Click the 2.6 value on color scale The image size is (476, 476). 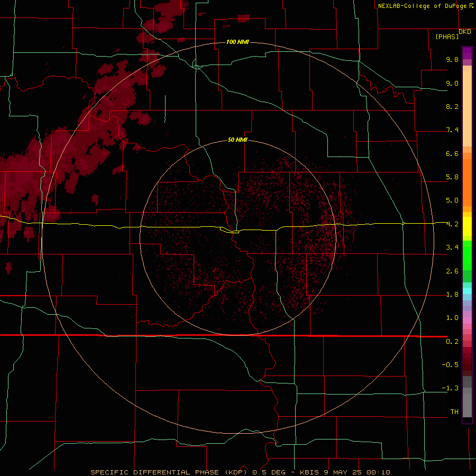pos(452,271)
